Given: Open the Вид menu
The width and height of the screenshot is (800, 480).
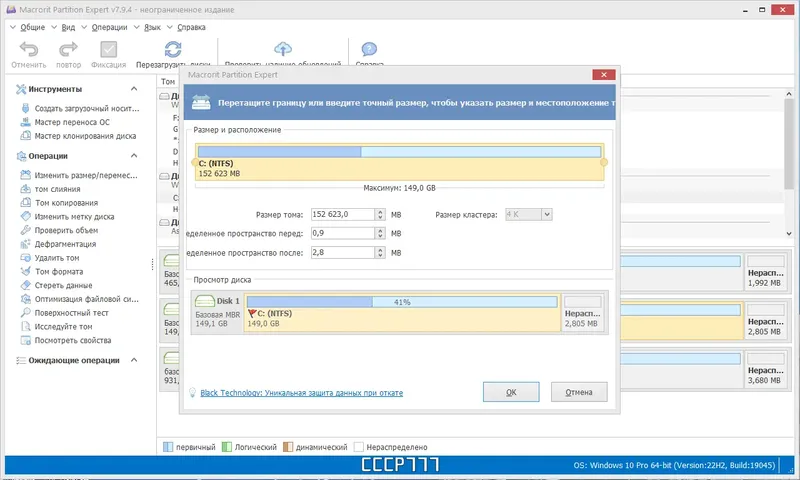Looking at the screenshot, I should pyautogui.click(x=68, y=27).
